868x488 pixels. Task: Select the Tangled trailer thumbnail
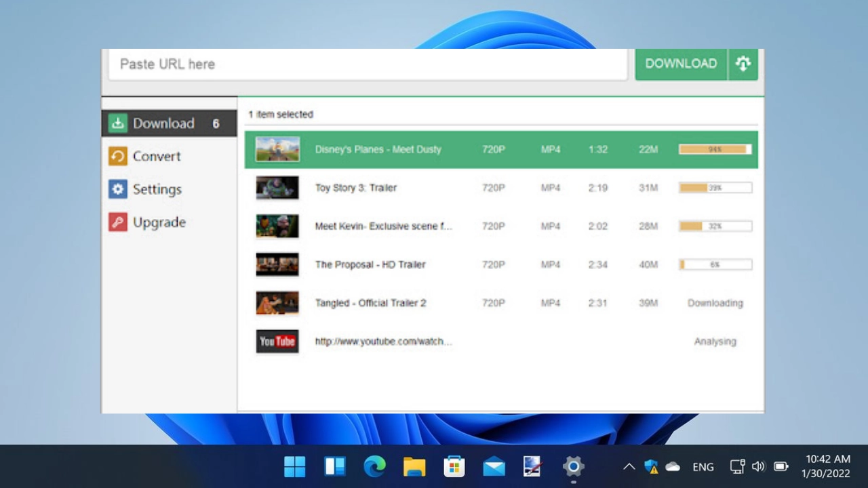click(277, 303)
